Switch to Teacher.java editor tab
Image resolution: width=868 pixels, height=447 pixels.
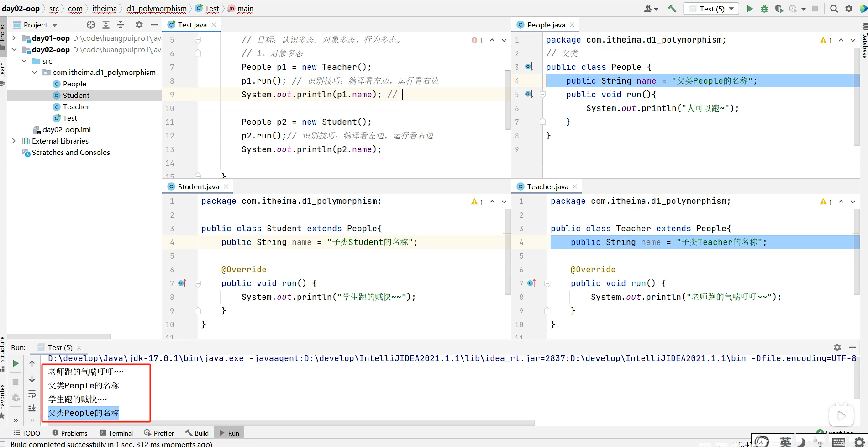[547, 186]
